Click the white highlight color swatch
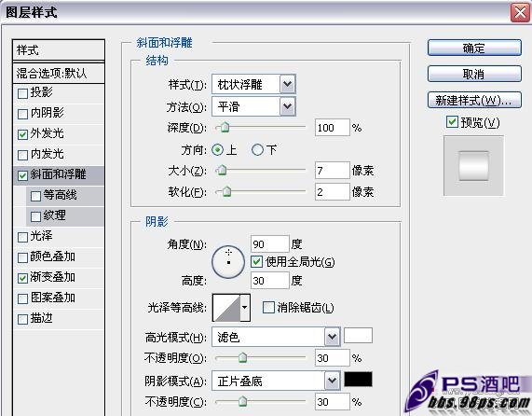 click(359, 336)
